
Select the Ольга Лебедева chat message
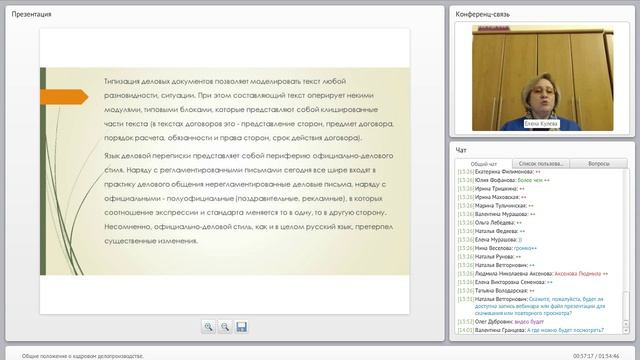[489, 223]
